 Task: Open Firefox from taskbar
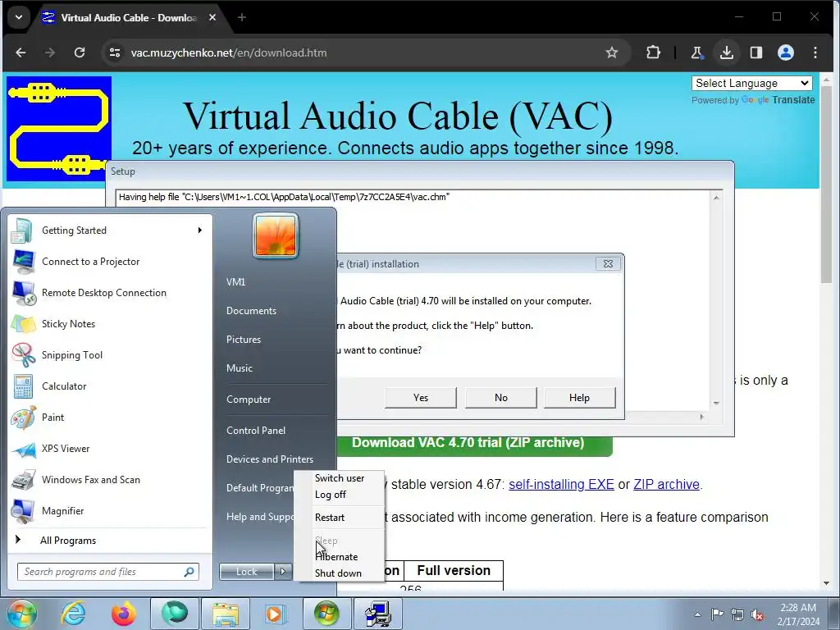coord(123,614)
